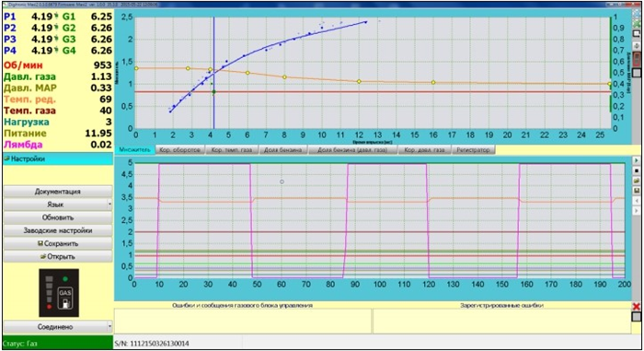Select the yellow multiplier curve point at 8 ms
The height and width of the screenshot is (351, 644).
(x=284, y=77)
